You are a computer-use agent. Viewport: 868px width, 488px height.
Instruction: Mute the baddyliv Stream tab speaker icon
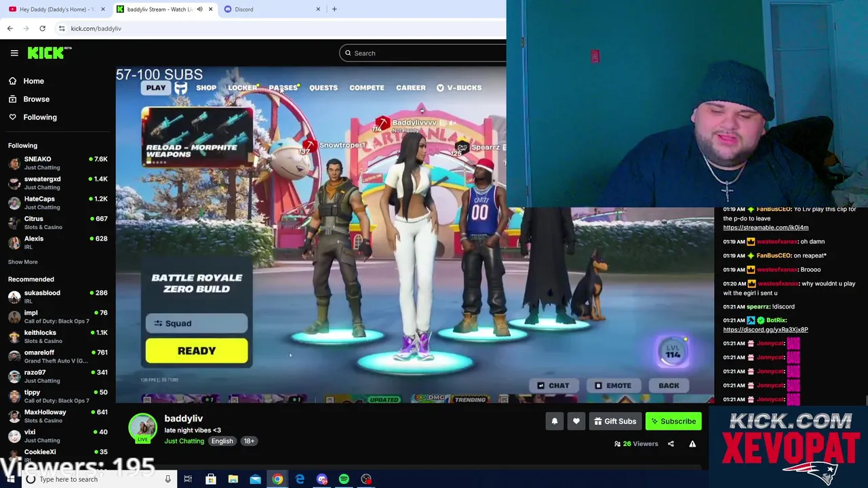coord(199,9)
